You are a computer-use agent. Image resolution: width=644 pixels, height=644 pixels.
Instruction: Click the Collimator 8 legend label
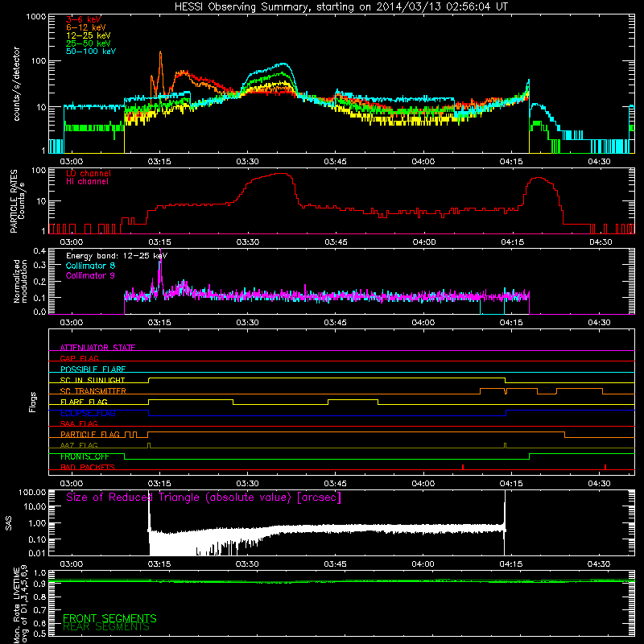coord(90,266)
